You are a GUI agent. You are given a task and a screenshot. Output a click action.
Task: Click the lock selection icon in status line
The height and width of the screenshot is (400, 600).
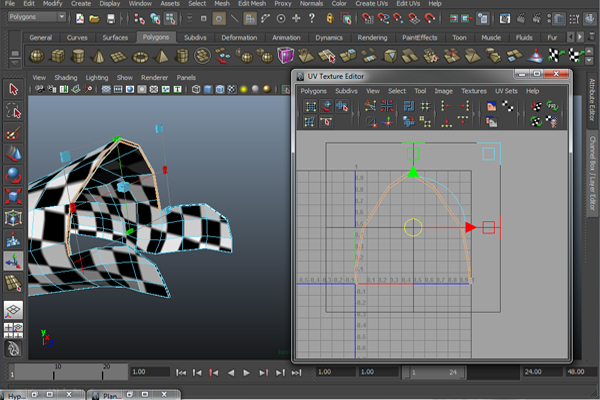(329, 18)
